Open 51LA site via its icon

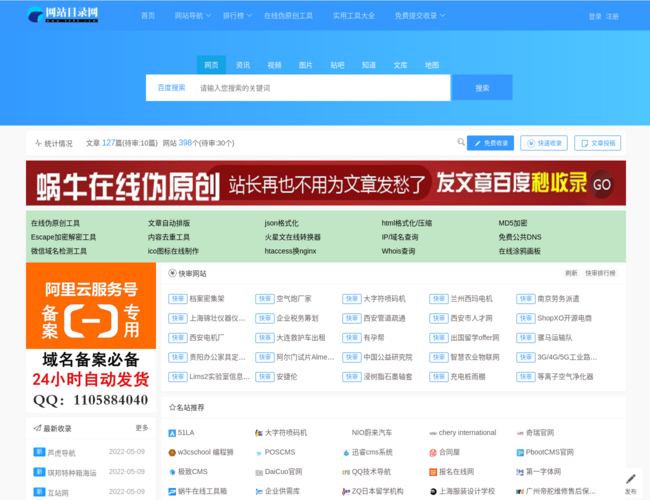172,433
